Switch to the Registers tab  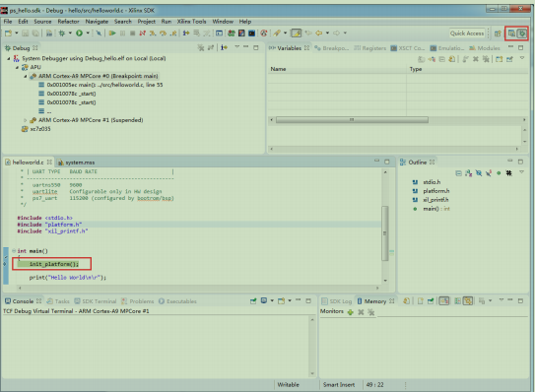[x=370, y=48]
